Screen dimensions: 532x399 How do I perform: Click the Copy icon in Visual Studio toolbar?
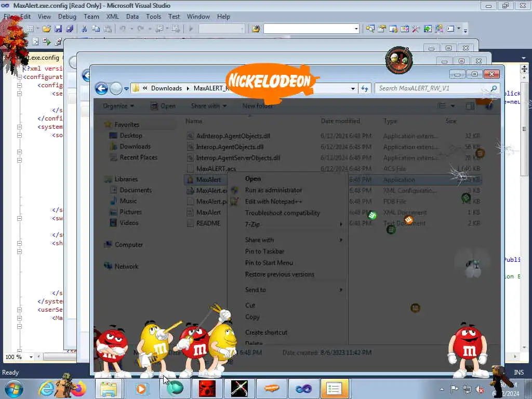coord(96,29)
